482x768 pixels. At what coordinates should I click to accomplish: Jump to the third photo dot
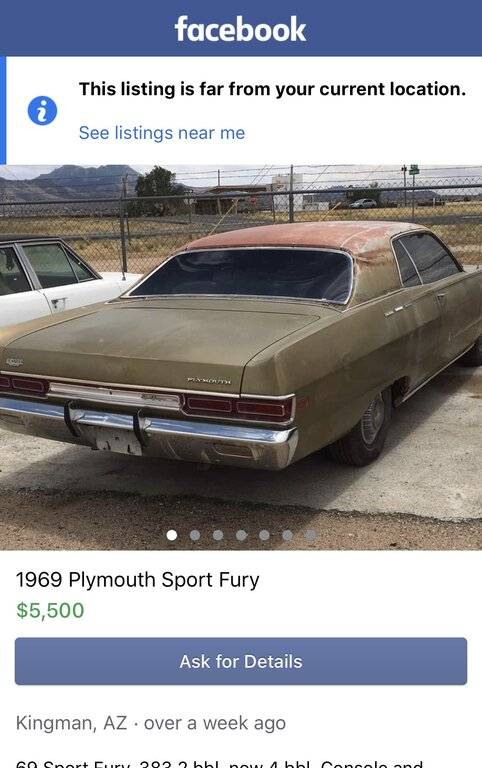point(218,535)
